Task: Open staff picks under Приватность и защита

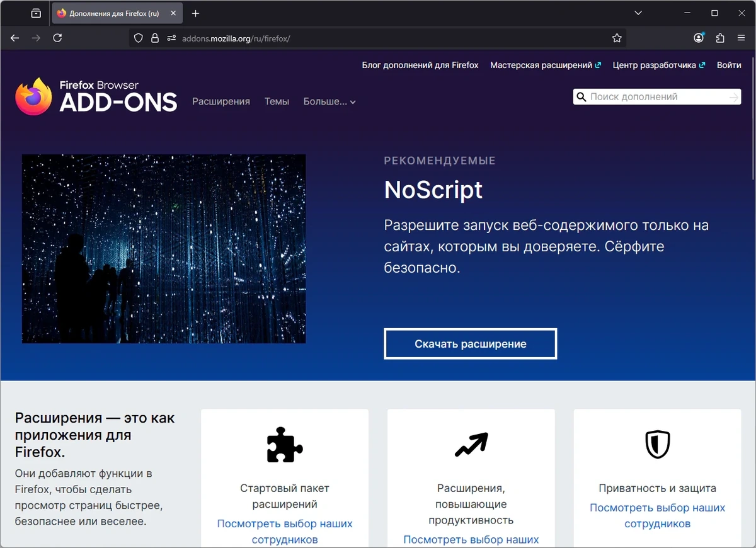Action: click(658, 515)
